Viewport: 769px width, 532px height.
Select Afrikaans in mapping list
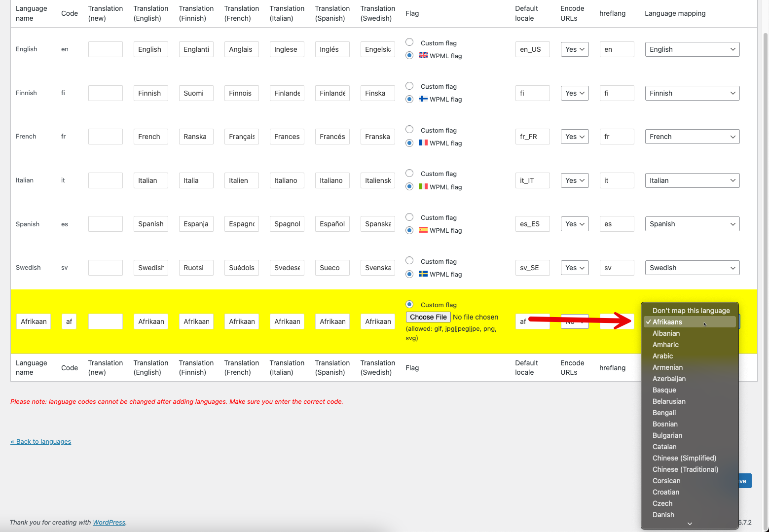pyautogui.click(x=690, y=322)
